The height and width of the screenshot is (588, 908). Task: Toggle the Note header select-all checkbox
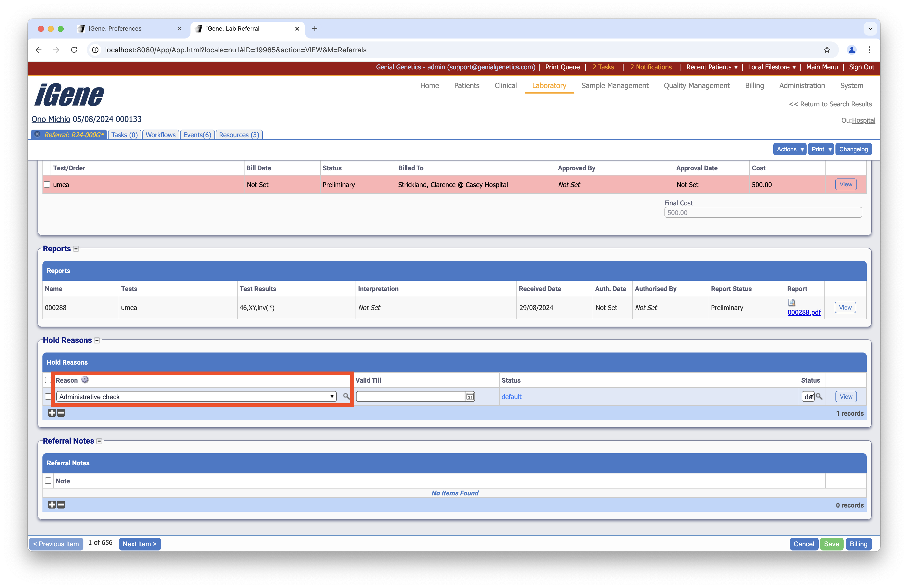click(x=48, y=481)
